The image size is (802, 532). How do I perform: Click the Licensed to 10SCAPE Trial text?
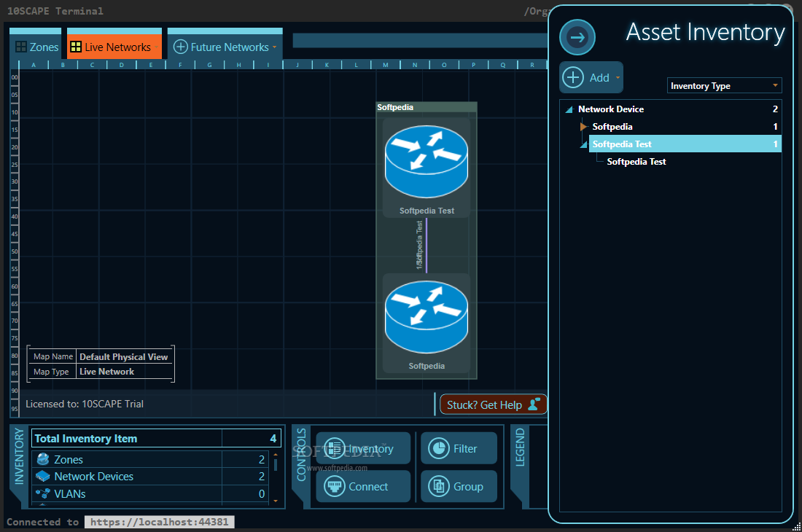[85, 404]
